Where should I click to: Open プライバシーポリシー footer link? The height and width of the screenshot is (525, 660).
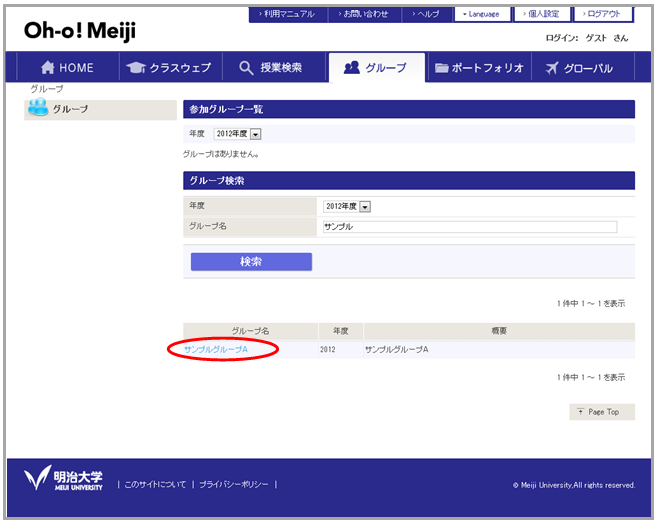(x=234, y=485)
